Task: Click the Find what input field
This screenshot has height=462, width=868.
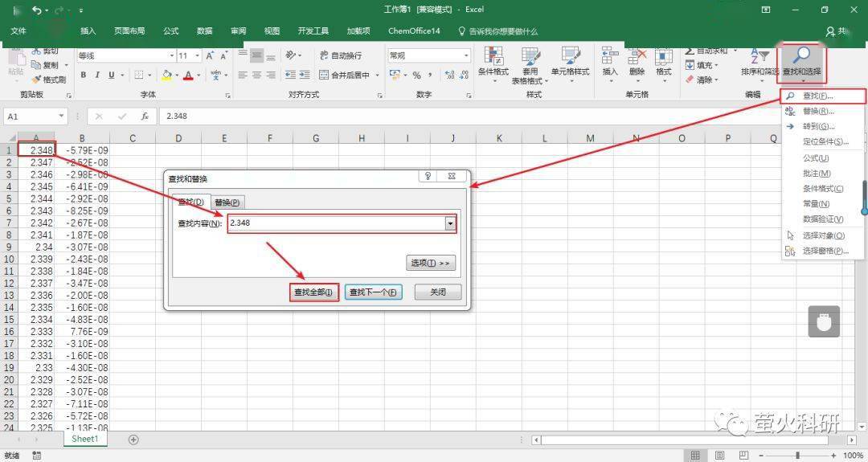Action: click(337, 223)
